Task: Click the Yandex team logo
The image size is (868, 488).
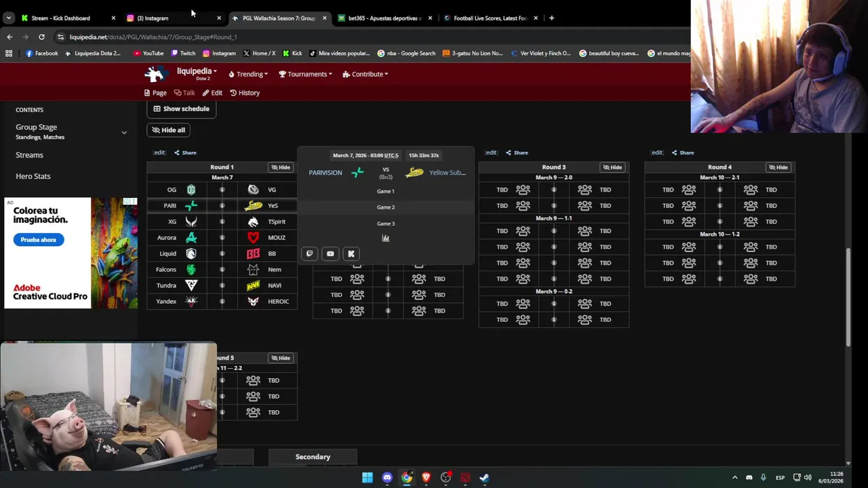Action: click(x=191, y=302)
